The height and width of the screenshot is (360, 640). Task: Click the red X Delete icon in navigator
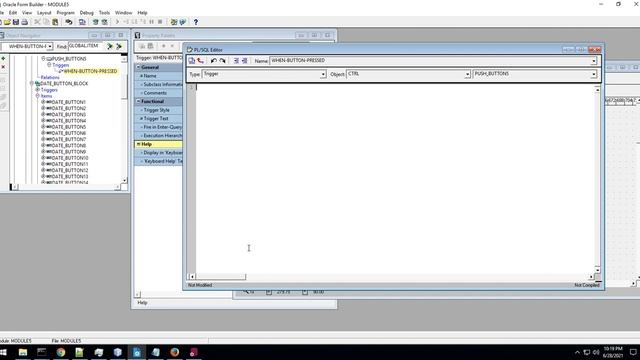3,67
